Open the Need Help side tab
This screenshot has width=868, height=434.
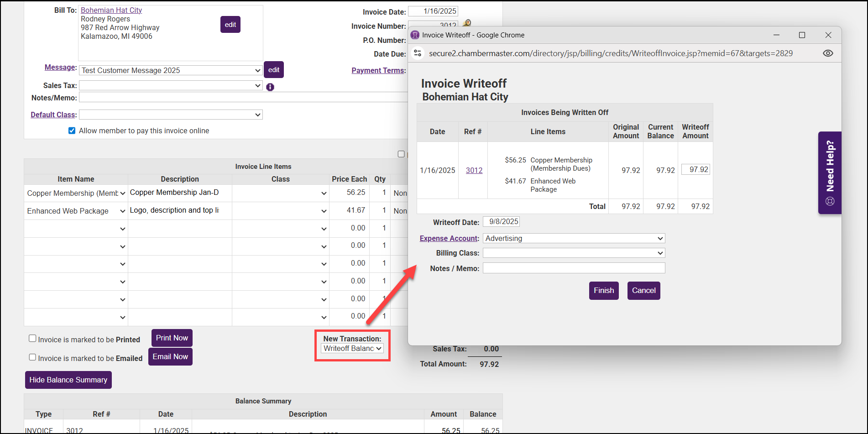[830, 173]
